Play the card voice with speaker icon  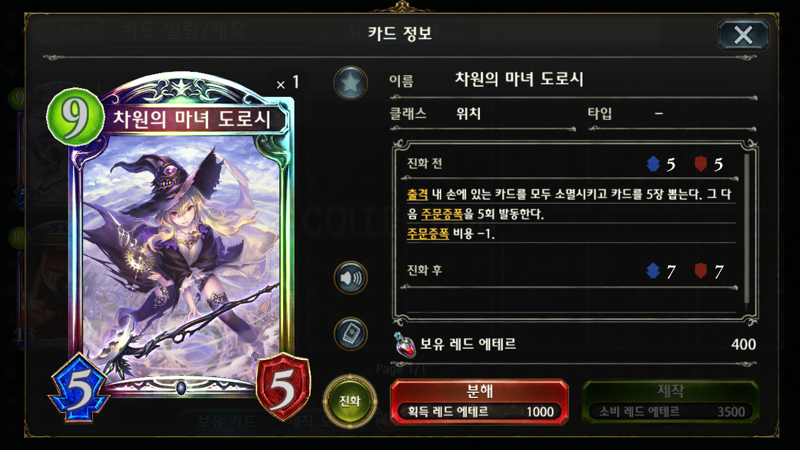pyautogui.click(x=351, y=278)
